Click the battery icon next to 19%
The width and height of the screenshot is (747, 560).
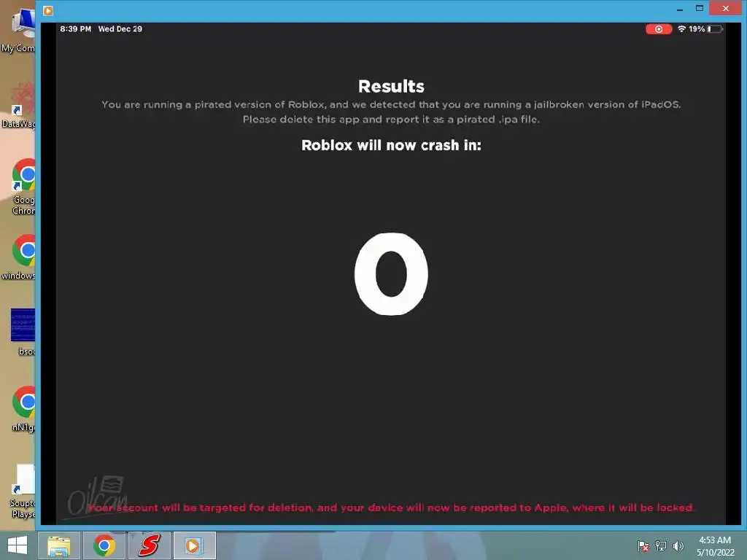[x=715, y=29]
